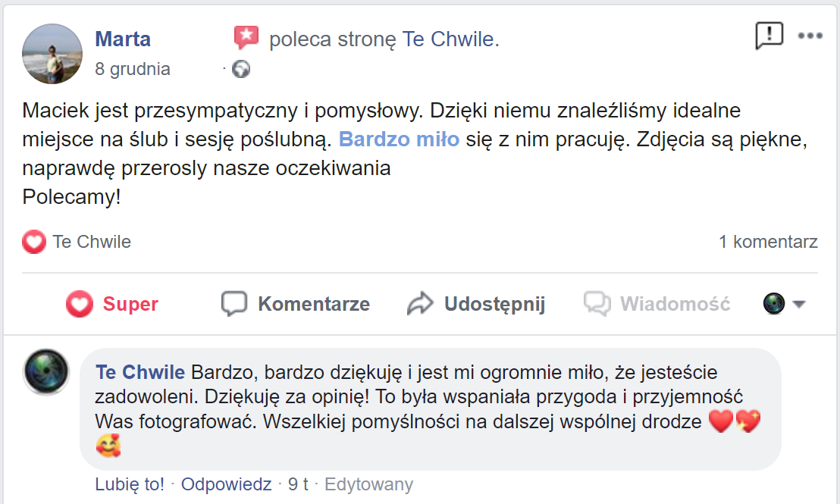Click the Udostępnij share button label
The height and width of the screenshot is (504, 840).
point(494,304)
